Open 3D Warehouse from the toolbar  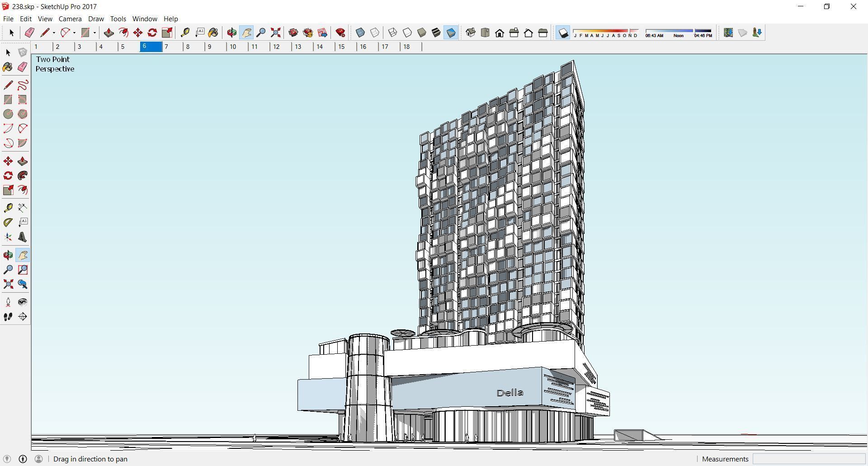point(293,33)
